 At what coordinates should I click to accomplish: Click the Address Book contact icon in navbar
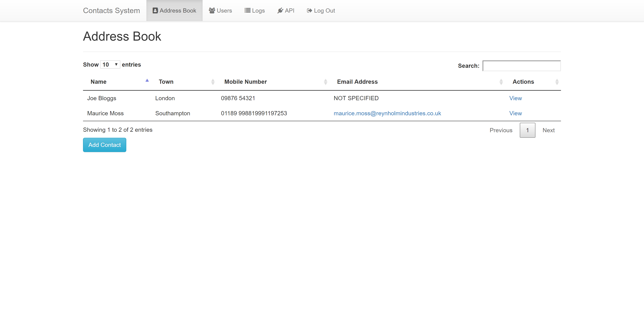155,11
